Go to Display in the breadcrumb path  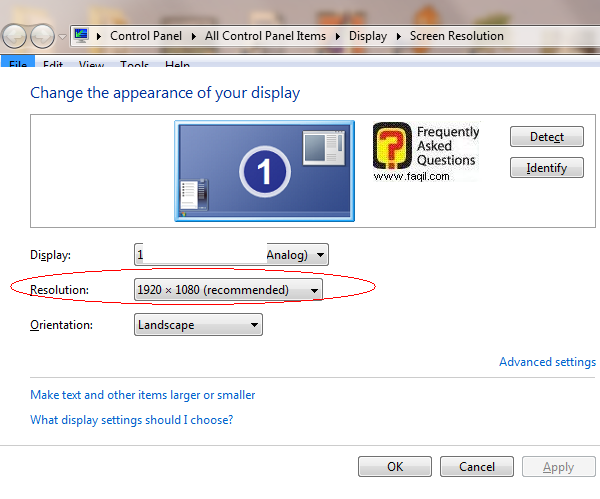tap(369, 36)
